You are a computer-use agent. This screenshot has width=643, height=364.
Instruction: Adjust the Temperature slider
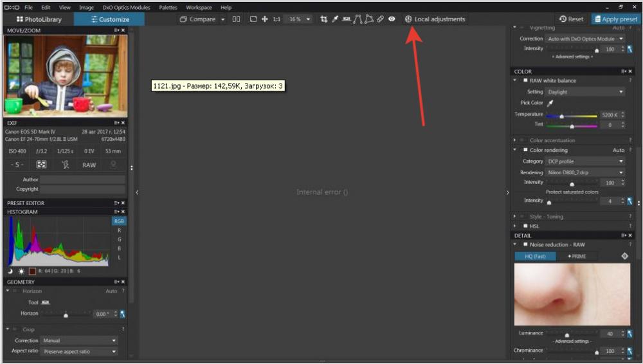[572, 116]
